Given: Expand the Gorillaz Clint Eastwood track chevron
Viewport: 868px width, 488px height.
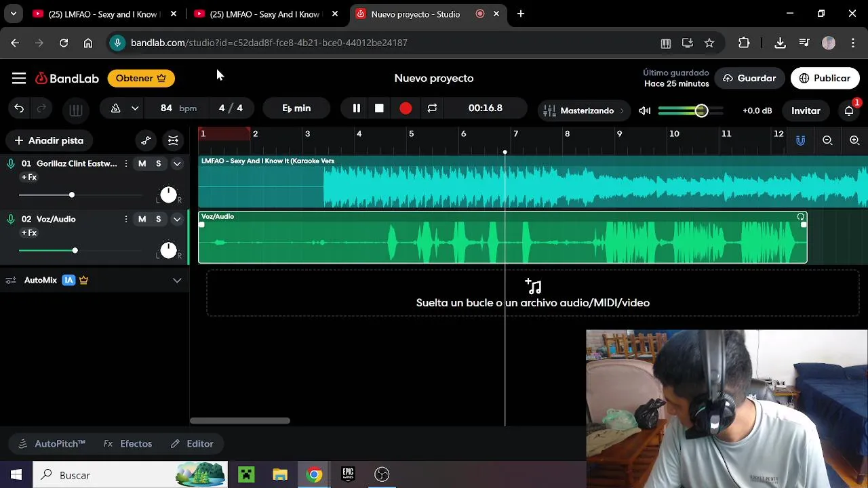Looking at the screenshot, I should coord(177,163).
